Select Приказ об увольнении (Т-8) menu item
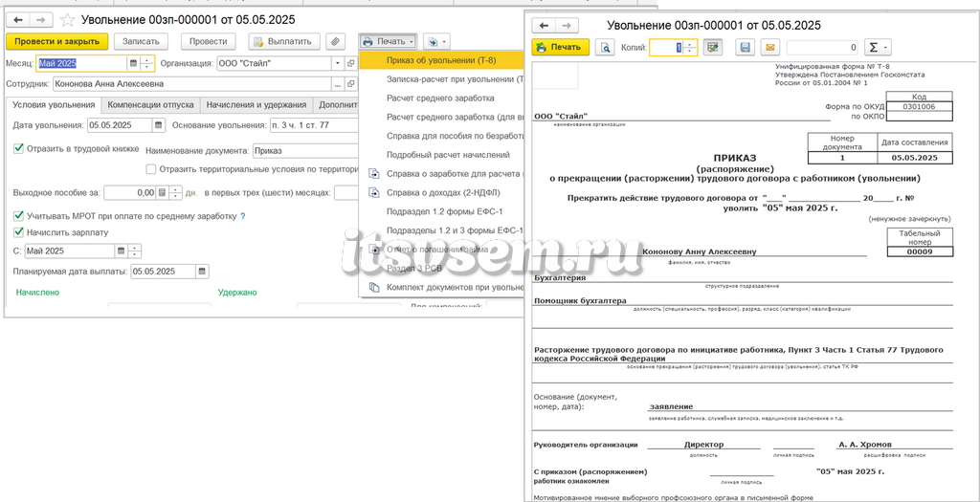Viewport: 980px width, 502px height. pyautogui.click(x=441, y=60)
